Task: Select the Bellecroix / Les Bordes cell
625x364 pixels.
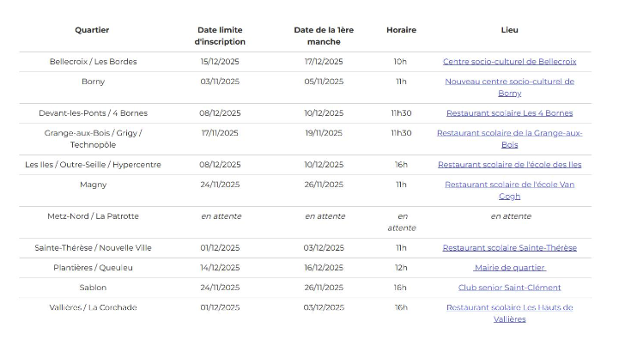Action: (x=93, y=62)
